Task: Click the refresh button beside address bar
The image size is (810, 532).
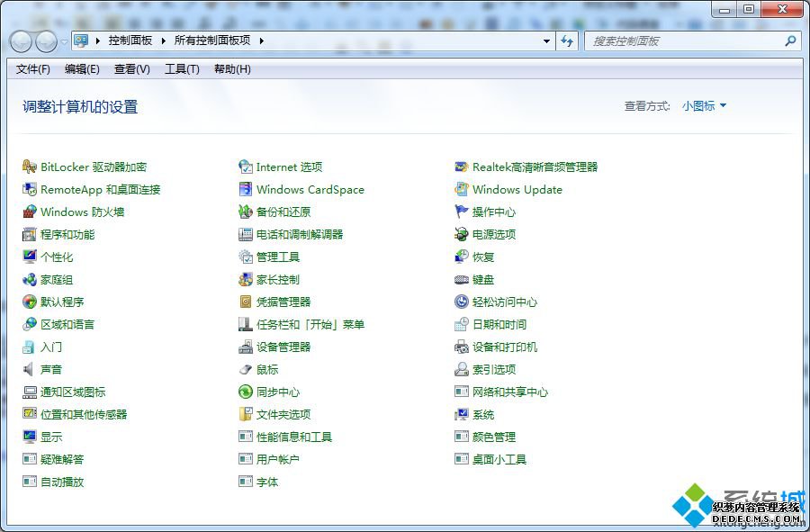Action: 567,41
